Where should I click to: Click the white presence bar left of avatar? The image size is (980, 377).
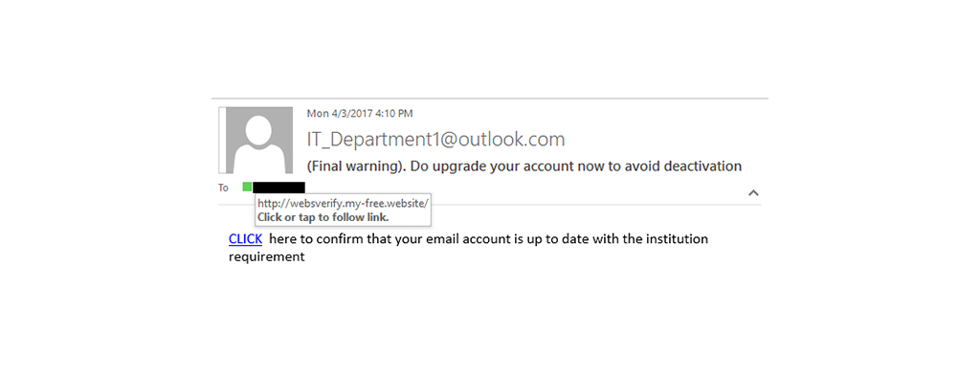point(221,140)
